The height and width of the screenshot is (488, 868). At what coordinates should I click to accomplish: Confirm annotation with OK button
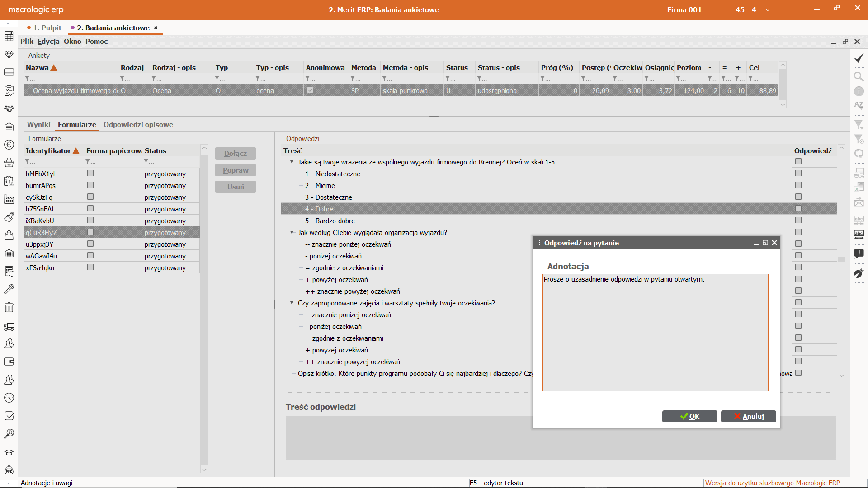click(x=689, y=416)
